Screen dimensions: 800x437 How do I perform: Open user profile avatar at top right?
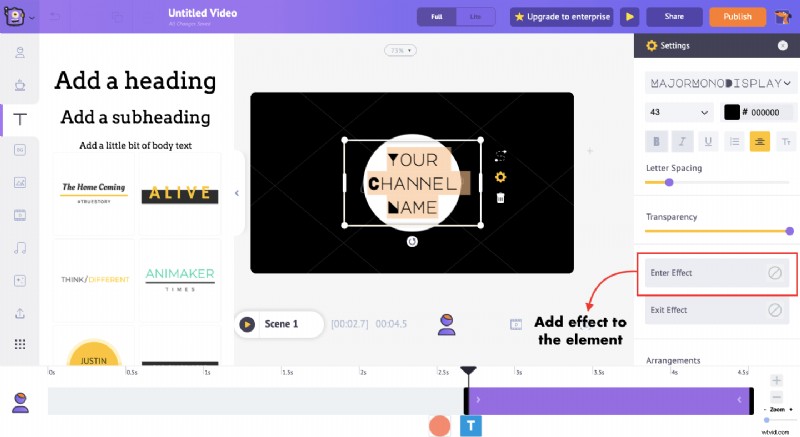pos(782,17)
